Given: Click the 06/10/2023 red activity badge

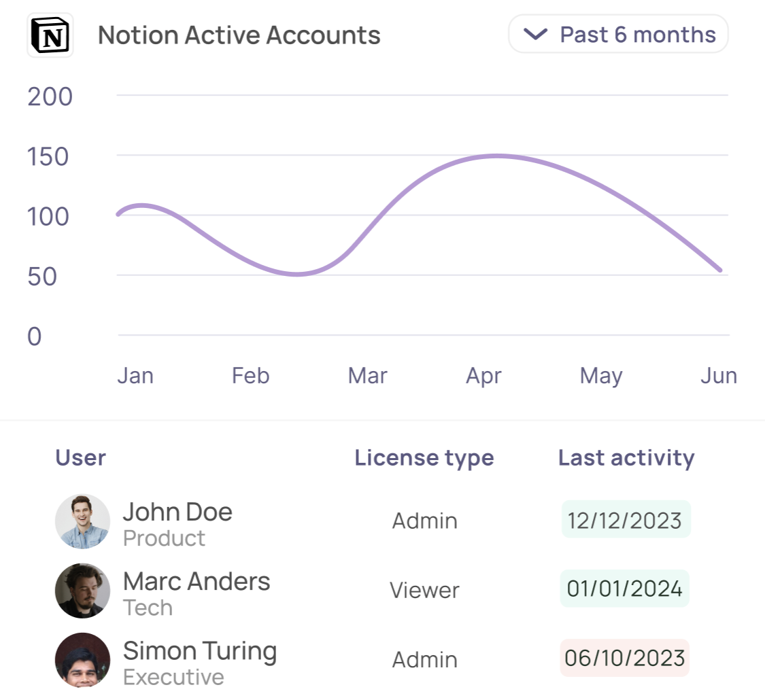Looking at the screenshot, I should (x=624, y=659).
